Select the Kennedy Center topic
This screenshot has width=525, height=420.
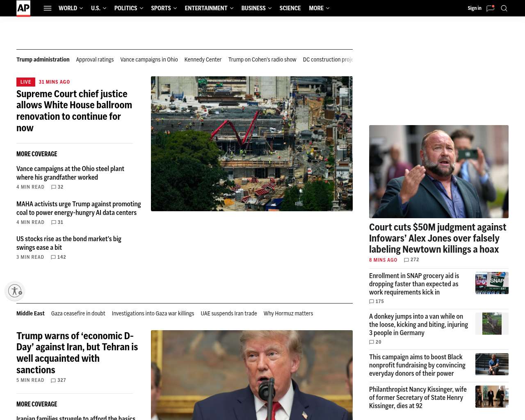(x=203, y=59)
